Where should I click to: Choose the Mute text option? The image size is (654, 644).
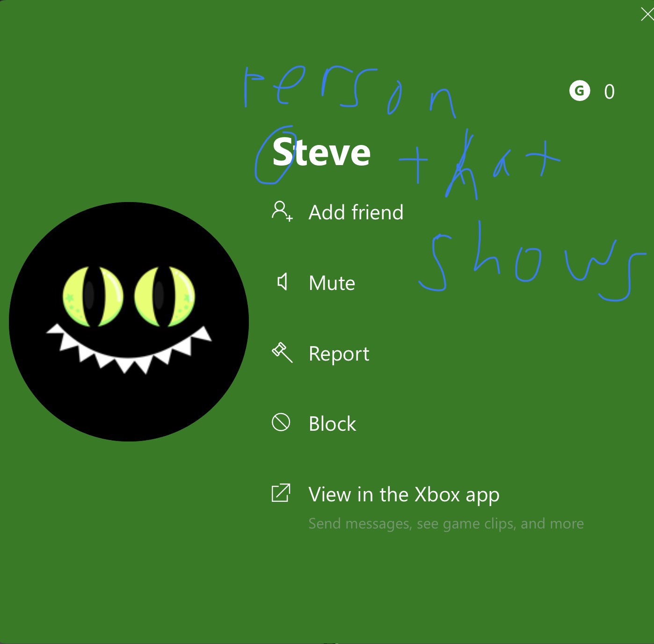click(332, 283)
